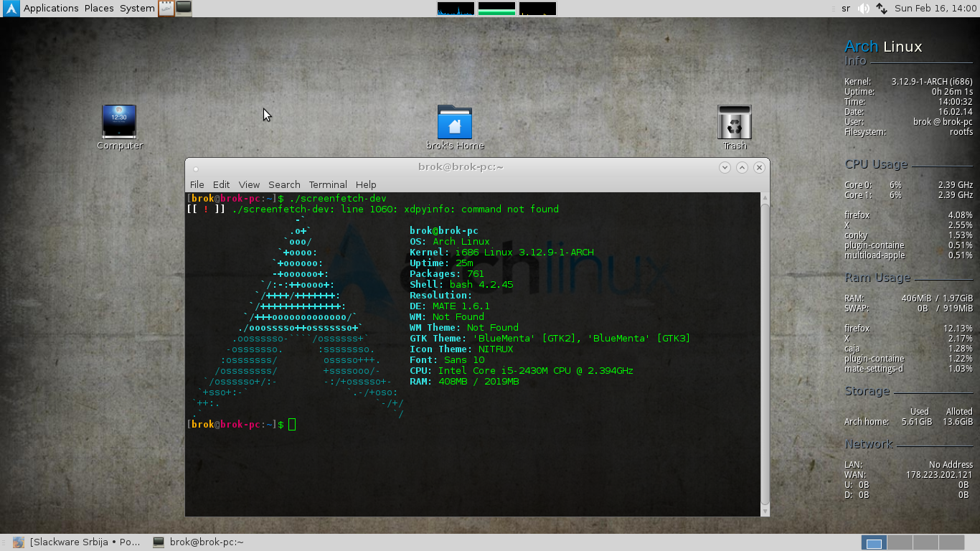
Task: Open the System menu
Action: (x=137, y=9)
